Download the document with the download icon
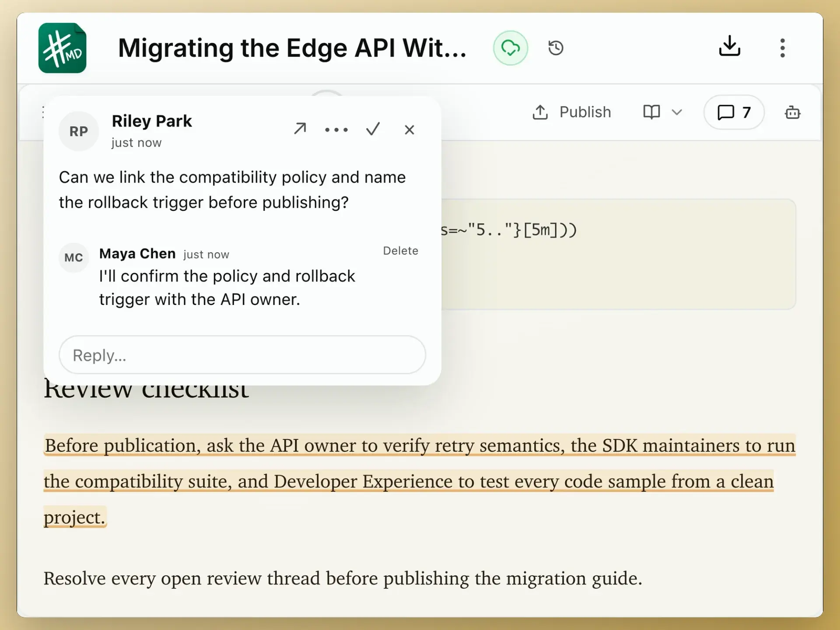840x630 pixels. pyautogui.click(x=729, y=46)
